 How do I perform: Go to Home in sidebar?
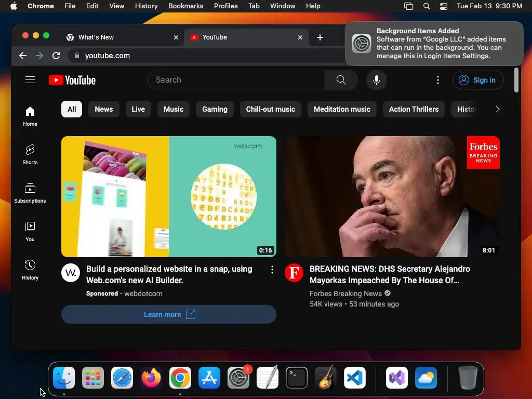point(30,116)
